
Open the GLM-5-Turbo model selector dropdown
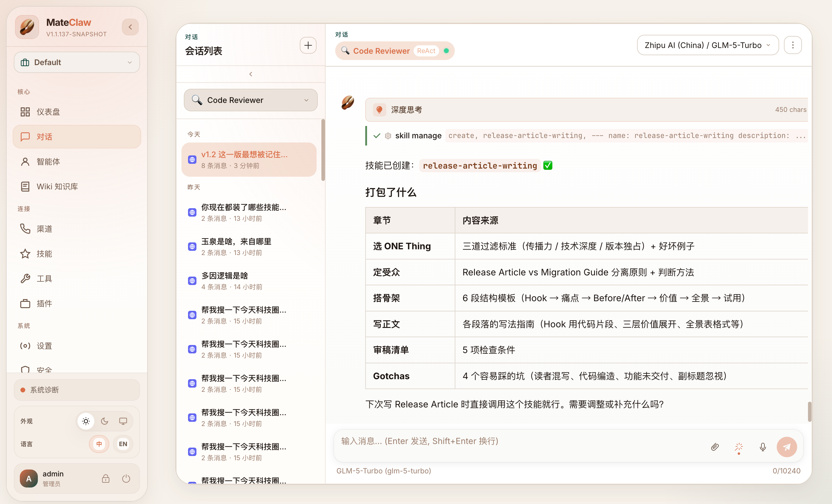(707, 45)
